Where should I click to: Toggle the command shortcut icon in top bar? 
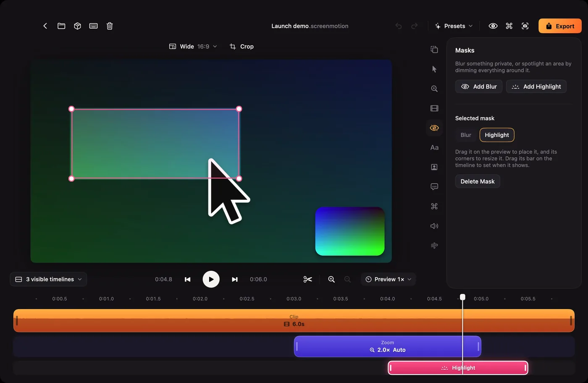pos(509,26)
